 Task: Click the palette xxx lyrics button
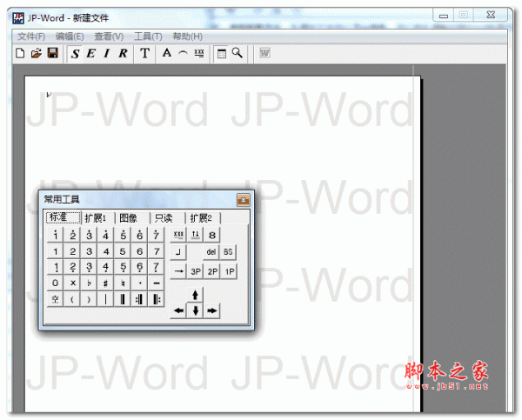pyautogui.click(x=178, y=235)
